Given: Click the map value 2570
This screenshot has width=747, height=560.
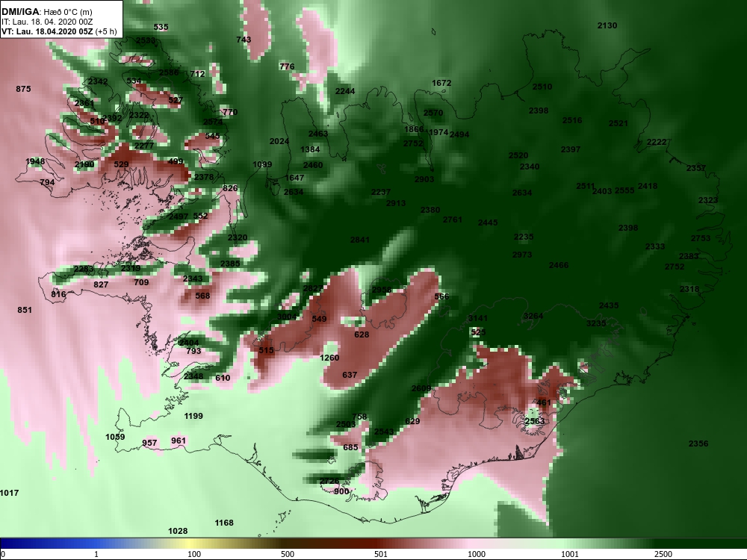Looking at the screenshot, I should pos(433,113).
